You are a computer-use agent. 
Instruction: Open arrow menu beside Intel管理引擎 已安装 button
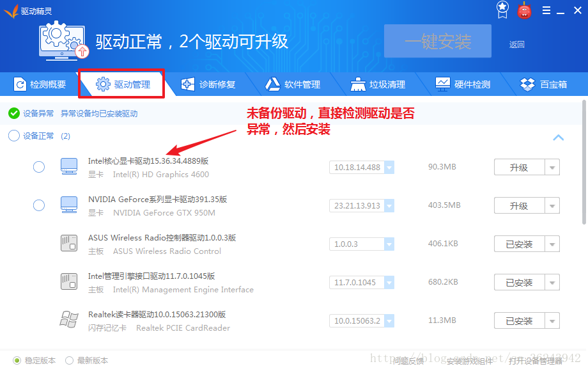coord(552,283)
